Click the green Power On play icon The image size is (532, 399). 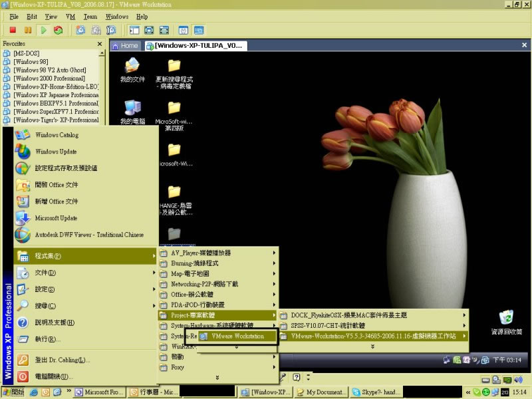point(43,30)
